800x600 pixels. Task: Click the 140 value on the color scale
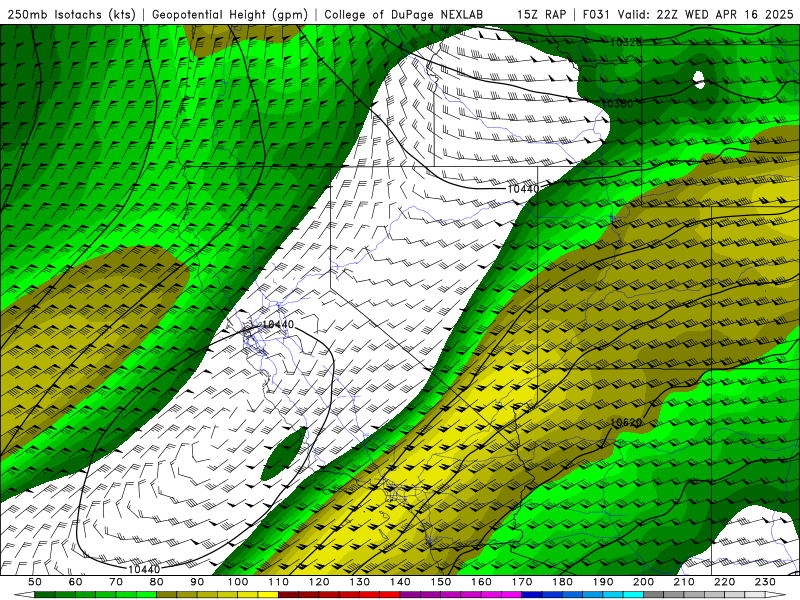(x=400, y=582)
